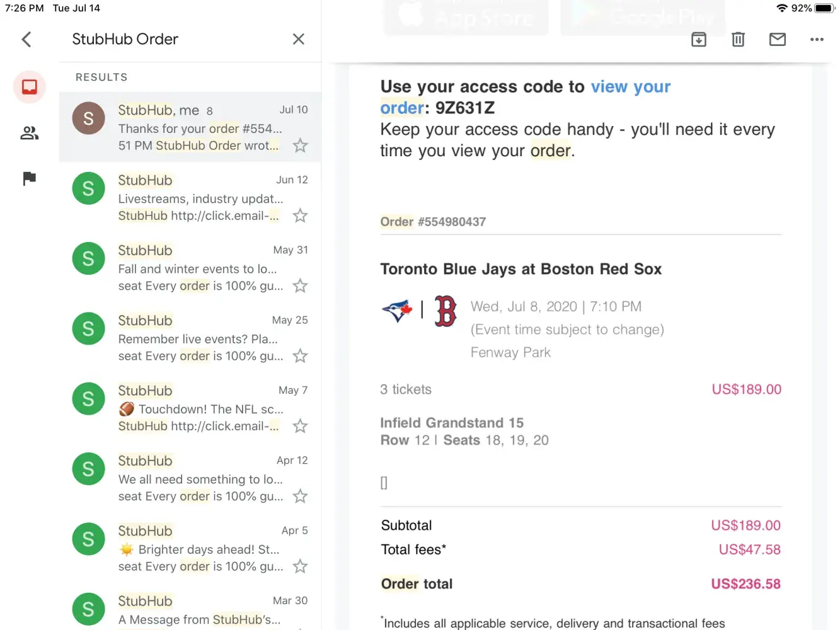Viewport: 840px width, 630px height.
Task: Open the flagged items icon
Action: coord(30,179)
